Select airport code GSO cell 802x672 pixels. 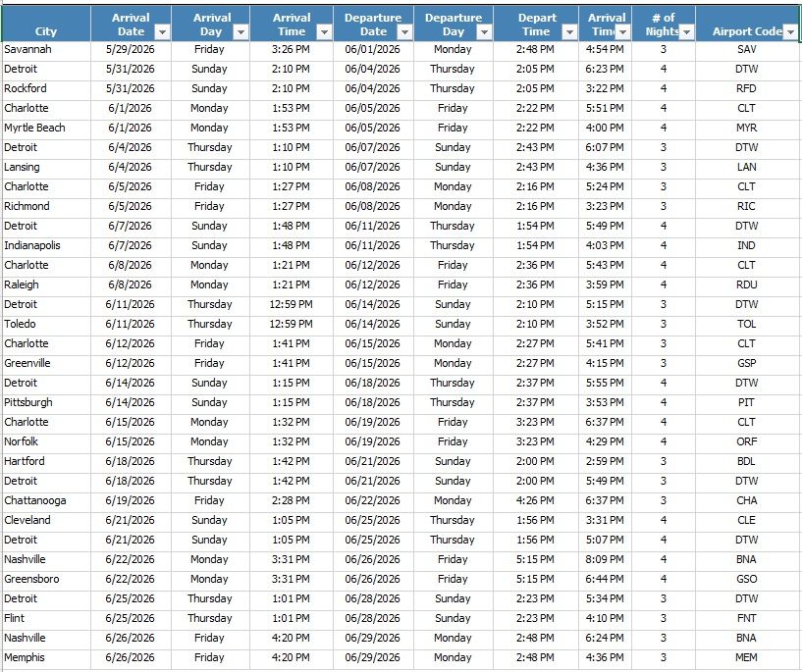[747, 579]
